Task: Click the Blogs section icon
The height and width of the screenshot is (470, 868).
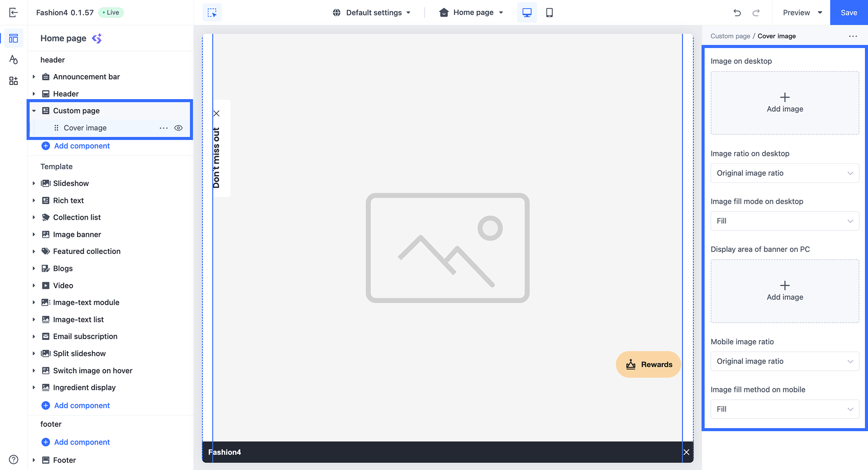Action: click(x=46, y=268)
